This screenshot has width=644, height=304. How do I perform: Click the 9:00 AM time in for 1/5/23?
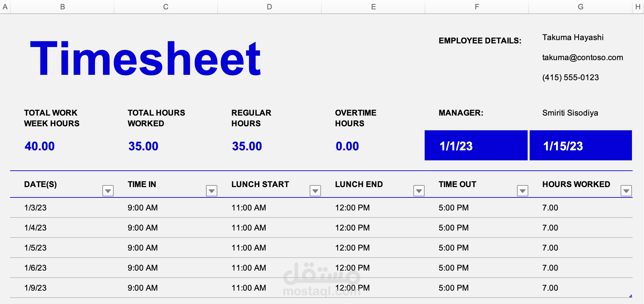(142, 248)
